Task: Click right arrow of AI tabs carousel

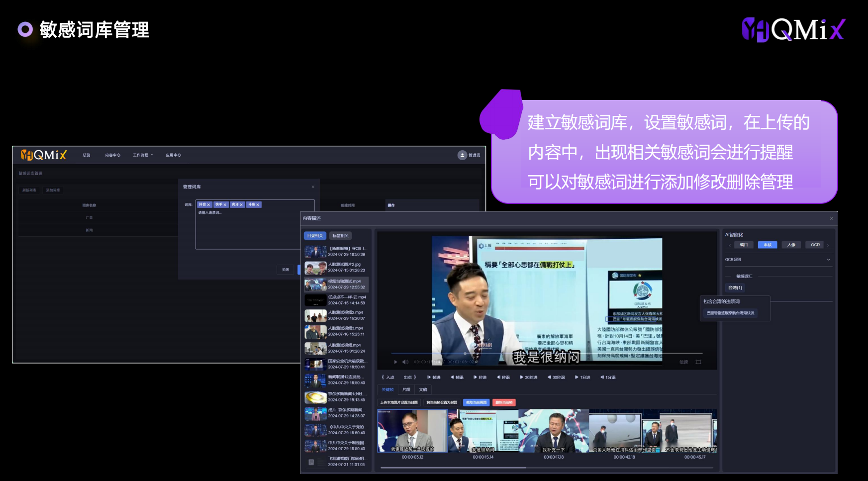Action: (828, 245)
